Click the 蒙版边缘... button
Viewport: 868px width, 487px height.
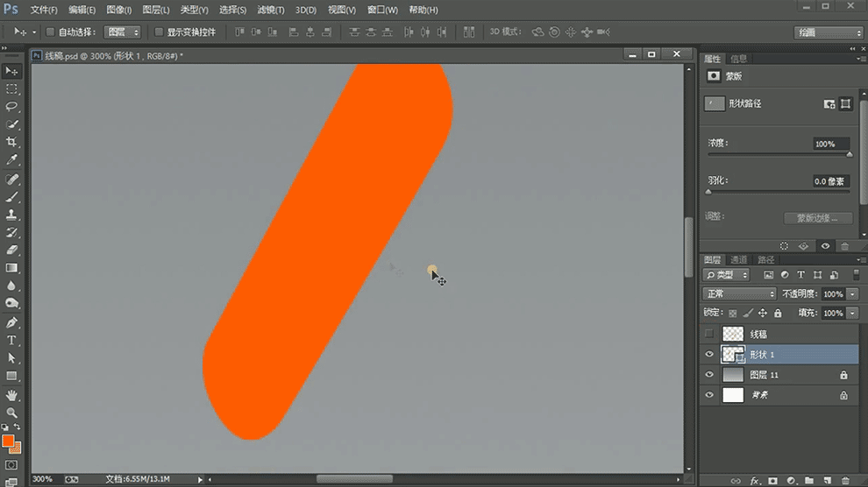pyautogui.click(x=818, y=218)
